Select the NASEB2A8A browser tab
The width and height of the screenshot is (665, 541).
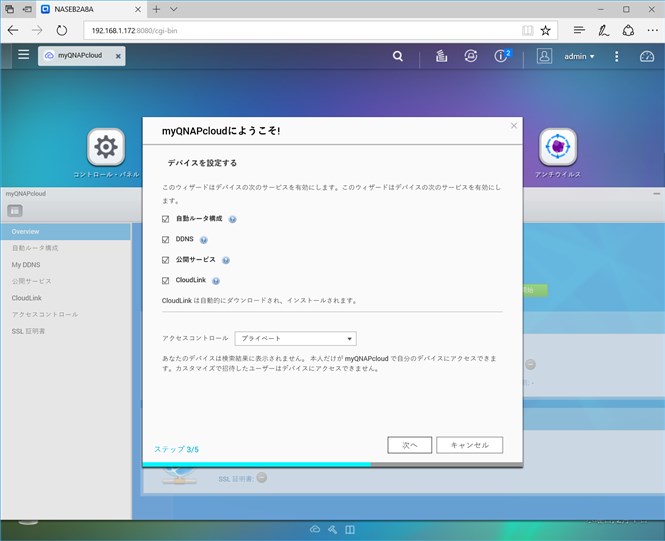click(x=92, y=9)
